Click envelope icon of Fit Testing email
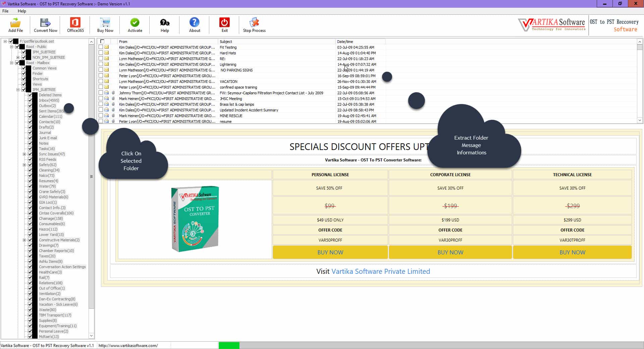This screenshot has width=644, height=349. pyautogui.click(x=107, y=47)
